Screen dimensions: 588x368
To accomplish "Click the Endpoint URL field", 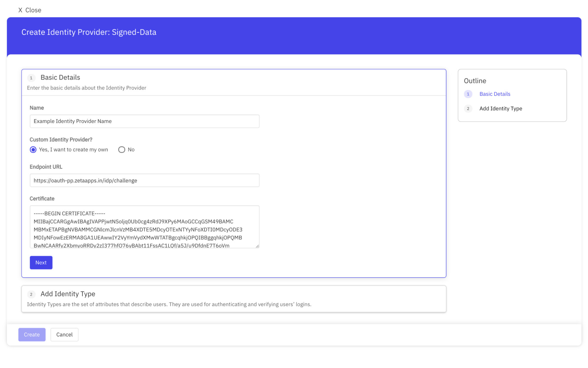I will [144, 180].
